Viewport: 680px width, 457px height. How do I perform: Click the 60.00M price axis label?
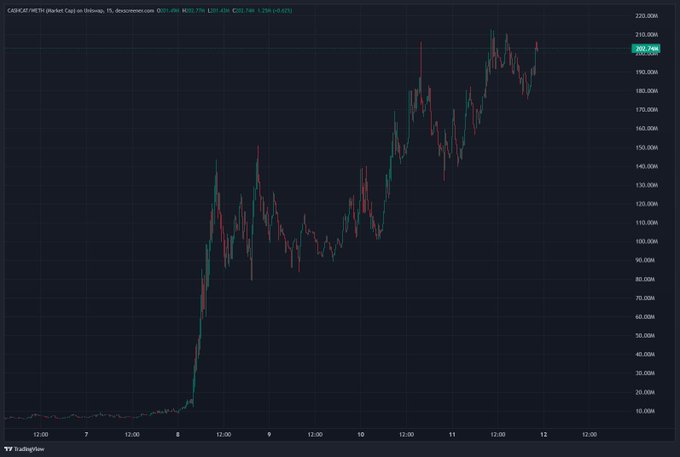[645, 317]
